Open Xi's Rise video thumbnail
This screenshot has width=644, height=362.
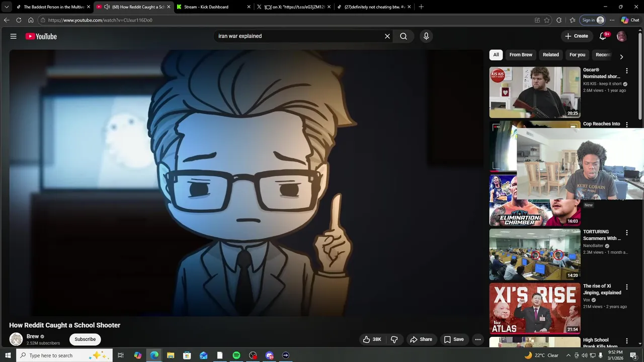click(x=535, y=309)
